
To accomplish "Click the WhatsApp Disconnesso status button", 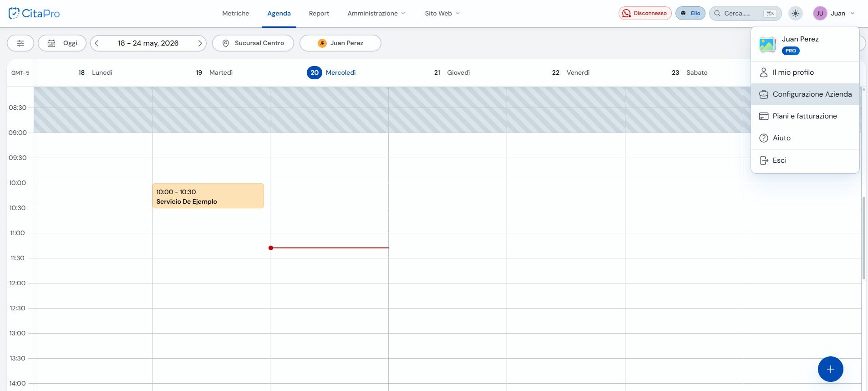I will pos(645,13).
